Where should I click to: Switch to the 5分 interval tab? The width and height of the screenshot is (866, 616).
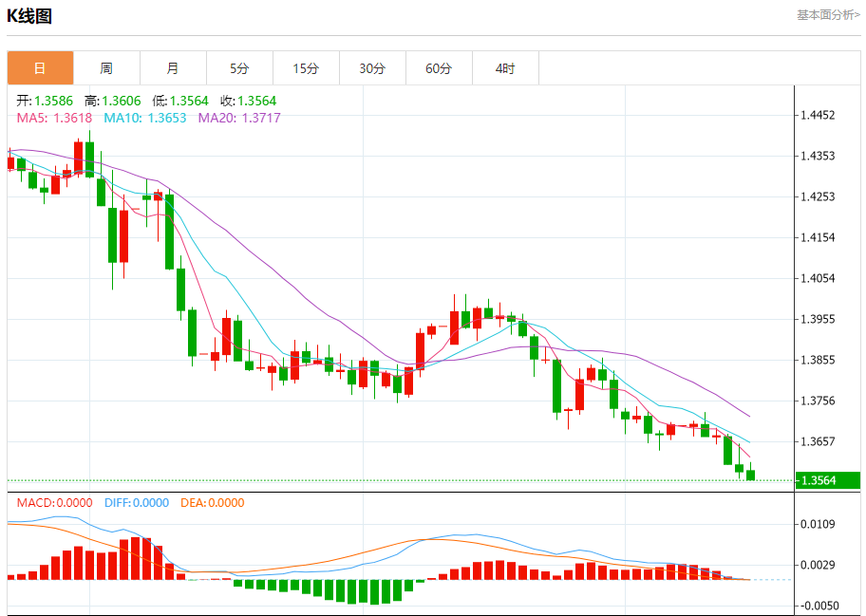click(x=239, y=68)
